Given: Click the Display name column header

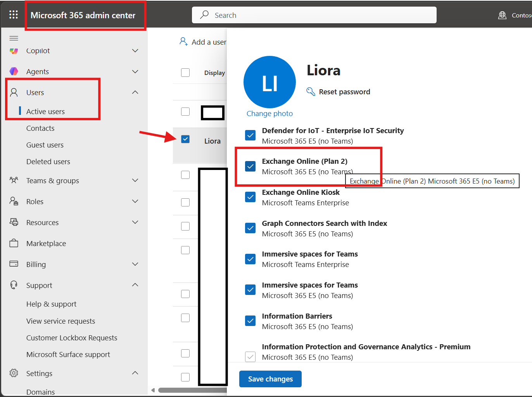Looking at the screenshot, I should coord(214,73).
